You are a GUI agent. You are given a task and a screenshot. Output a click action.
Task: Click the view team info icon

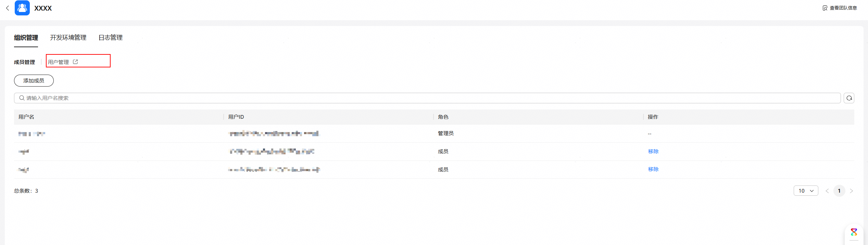[825, 8]
